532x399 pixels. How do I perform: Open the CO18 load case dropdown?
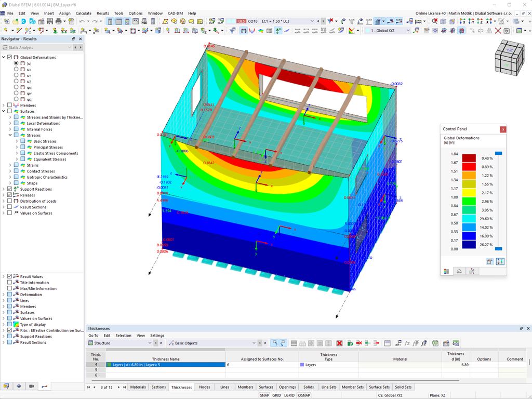(312, 21)
